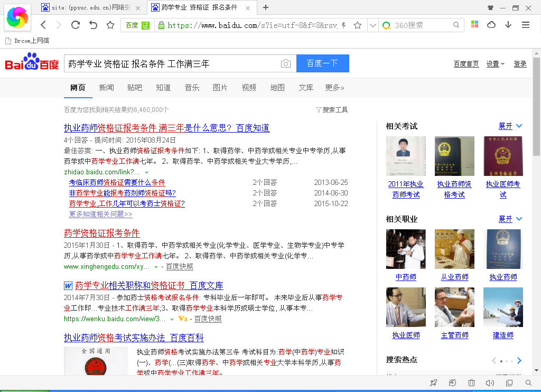The image size is (541, 392).
Task: Click the 登录 login link
Action: [520, 64]
